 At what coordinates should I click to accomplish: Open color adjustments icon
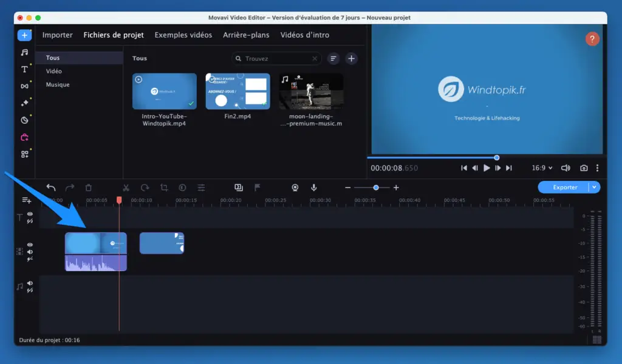coord(182,187)
